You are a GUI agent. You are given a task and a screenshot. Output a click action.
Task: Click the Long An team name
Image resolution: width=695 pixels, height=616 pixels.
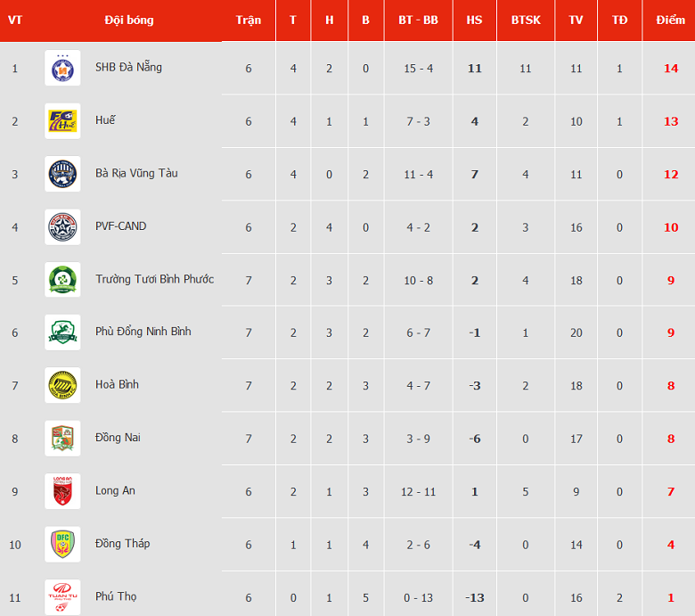coord(115,490)
